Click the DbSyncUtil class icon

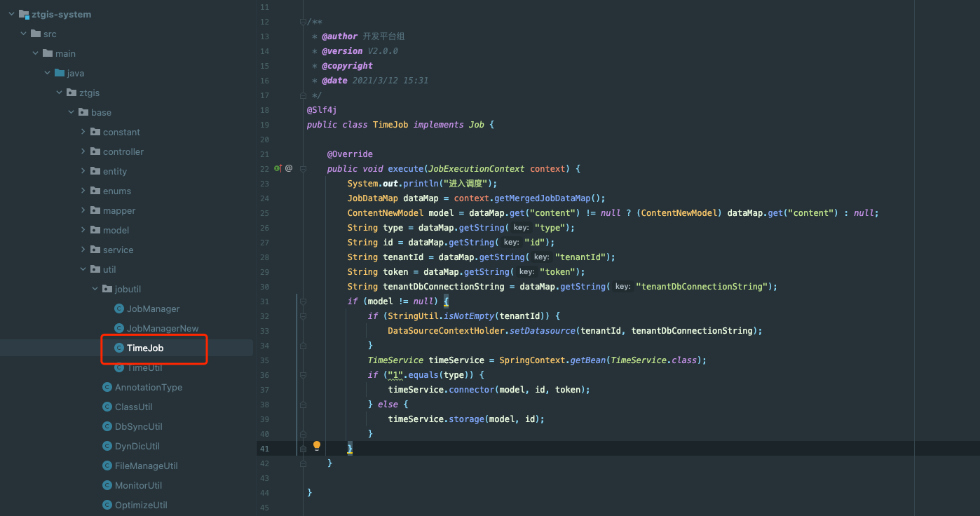click(107, 427)
